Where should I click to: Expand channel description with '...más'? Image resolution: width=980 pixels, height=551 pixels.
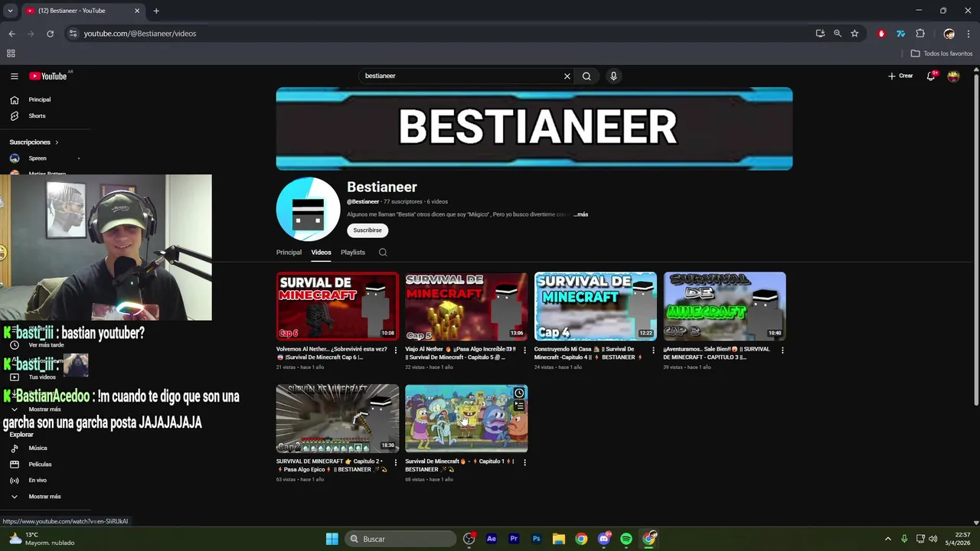pyautogui.click(x=581, y=214)
